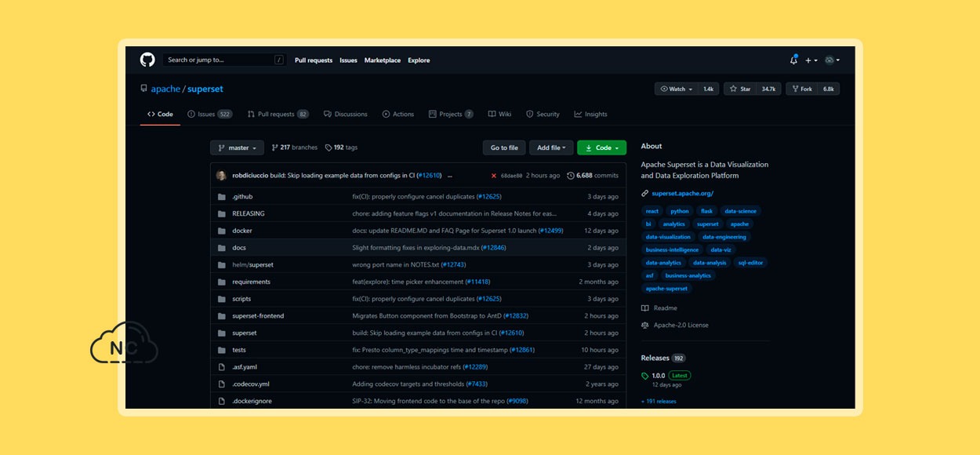Screen dimensions: 980x455
Task: Fork the repository
Action: (803, 89)
